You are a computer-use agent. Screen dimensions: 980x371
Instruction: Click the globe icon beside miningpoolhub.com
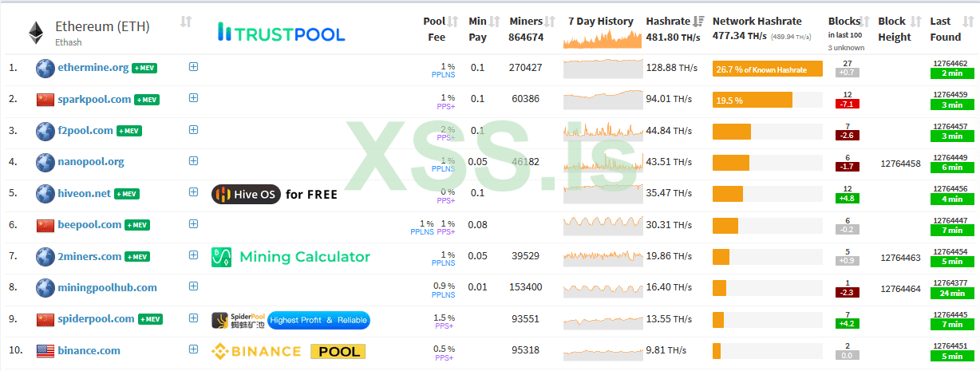pos(45,287)
